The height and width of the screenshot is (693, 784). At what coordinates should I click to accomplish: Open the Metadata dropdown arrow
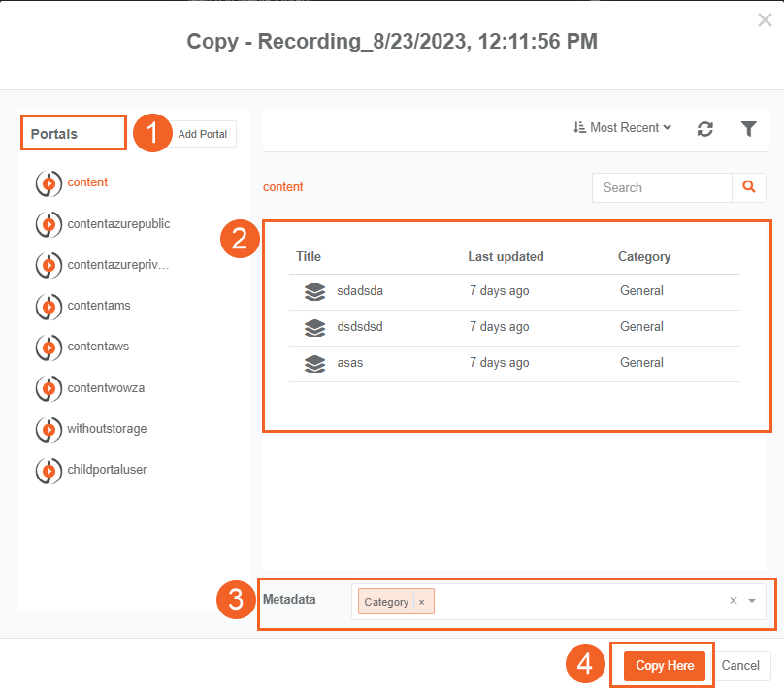(x=752, y=601)
